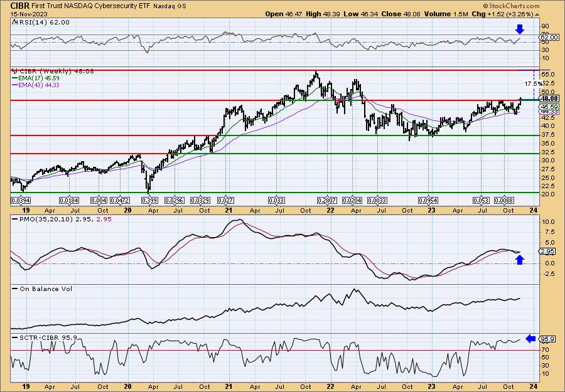Select the High 48.39 value
Image resolution: width=565 pixels, height=392 pixels.
click(x=323, y=14)
